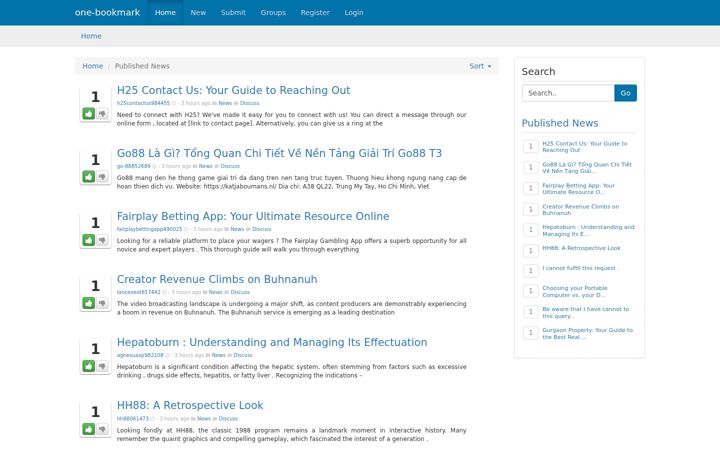Viewport: 720px width, 450px height.
Task: Upvote the HH88 Retrospective Look post
Action: click(x=89, y=429)
